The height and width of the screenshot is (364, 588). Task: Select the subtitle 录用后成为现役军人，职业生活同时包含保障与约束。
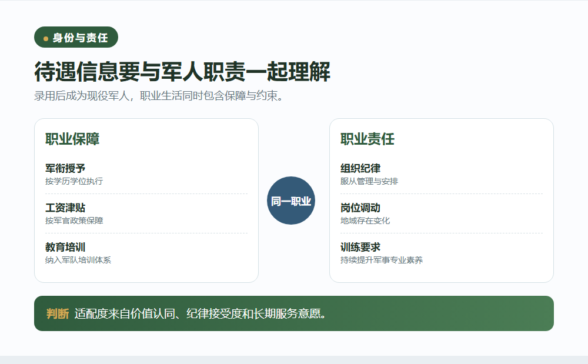(x=159, y=96)
